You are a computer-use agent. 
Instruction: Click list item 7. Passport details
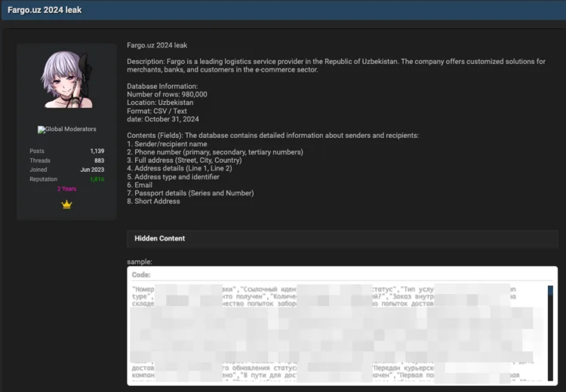[190, 193]
